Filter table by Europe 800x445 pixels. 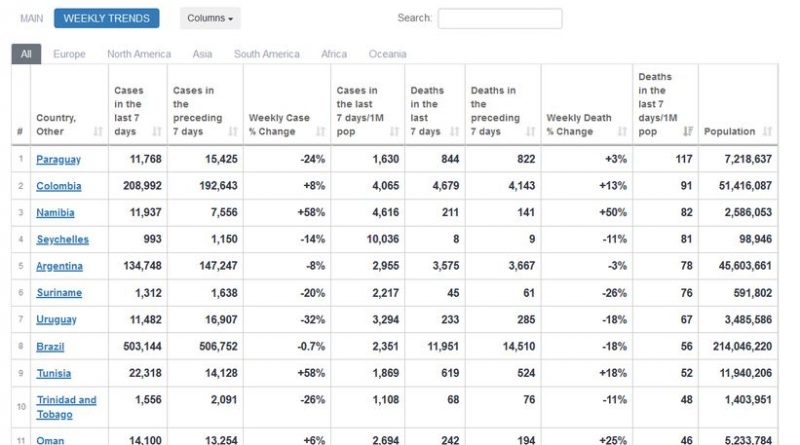[x=69, y=54]
